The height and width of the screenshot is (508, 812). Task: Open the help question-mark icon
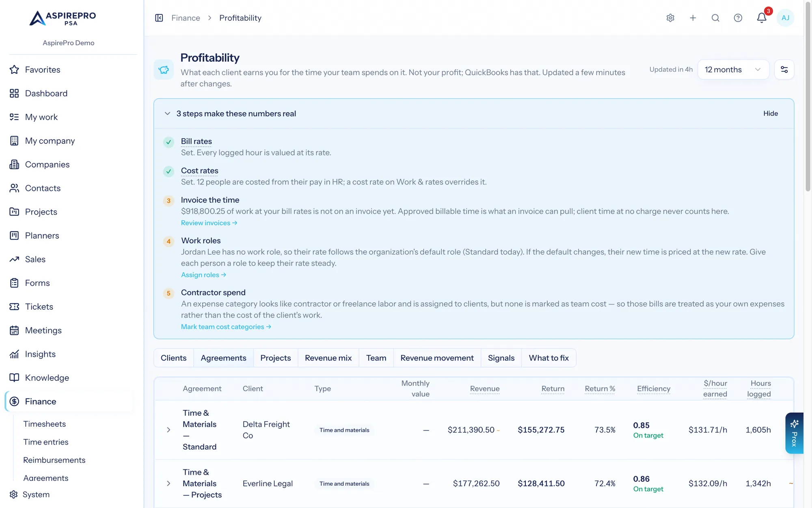[x=738, y=18]
